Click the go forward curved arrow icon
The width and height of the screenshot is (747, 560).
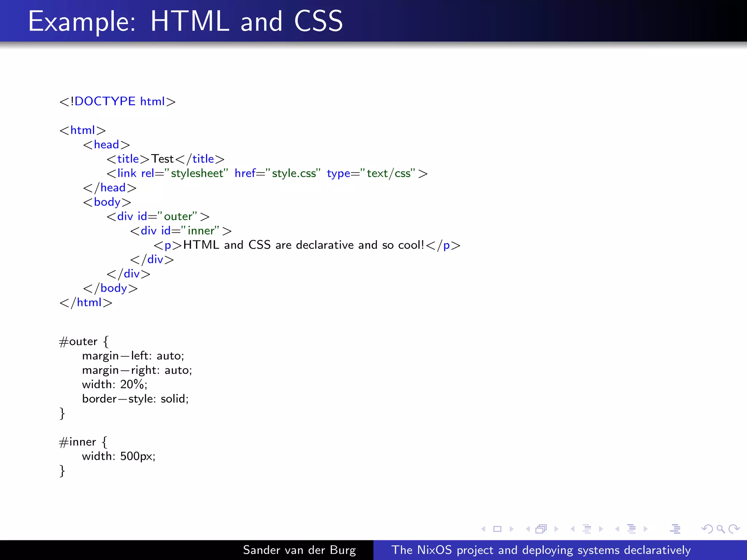coord(734,529)
